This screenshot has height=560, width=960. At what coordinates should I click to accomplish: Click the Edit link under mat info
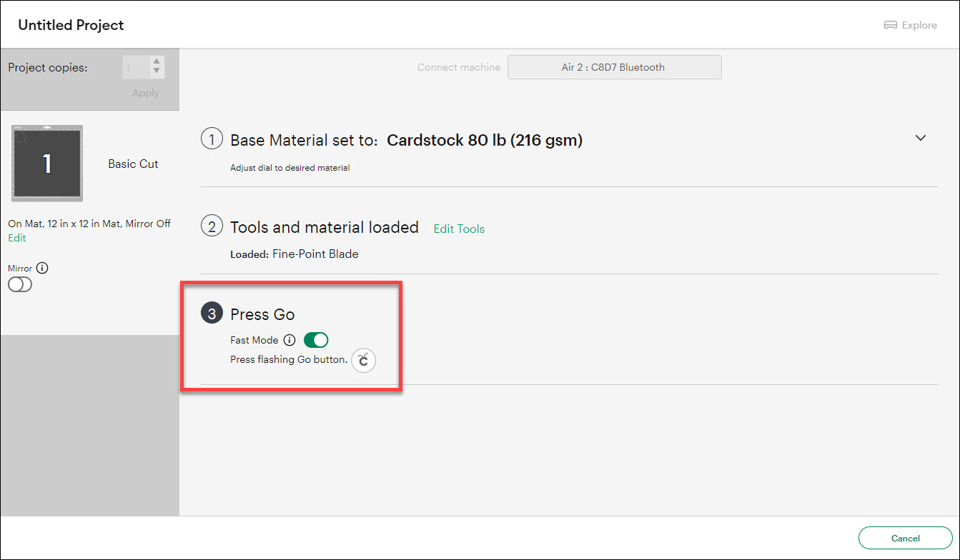tap(17, 238)
